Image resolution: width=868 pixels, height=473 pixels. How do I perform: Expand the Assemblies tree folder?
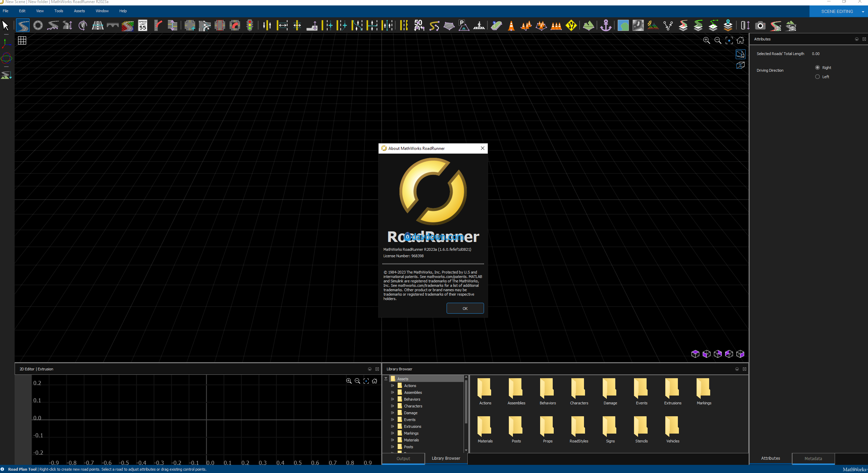(x=393, y=392)
